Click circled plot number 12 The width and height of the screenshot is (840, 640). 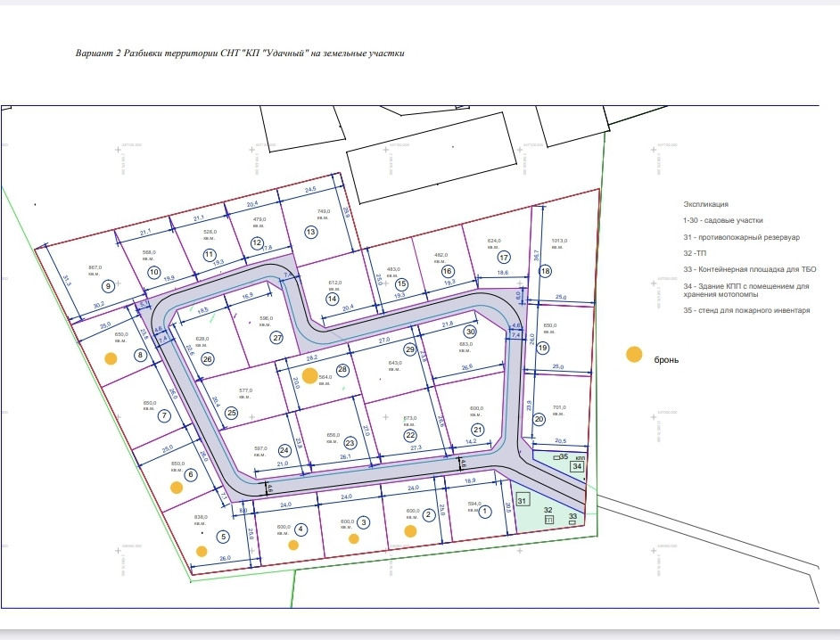pyautogui.click(x=257, y=242)
